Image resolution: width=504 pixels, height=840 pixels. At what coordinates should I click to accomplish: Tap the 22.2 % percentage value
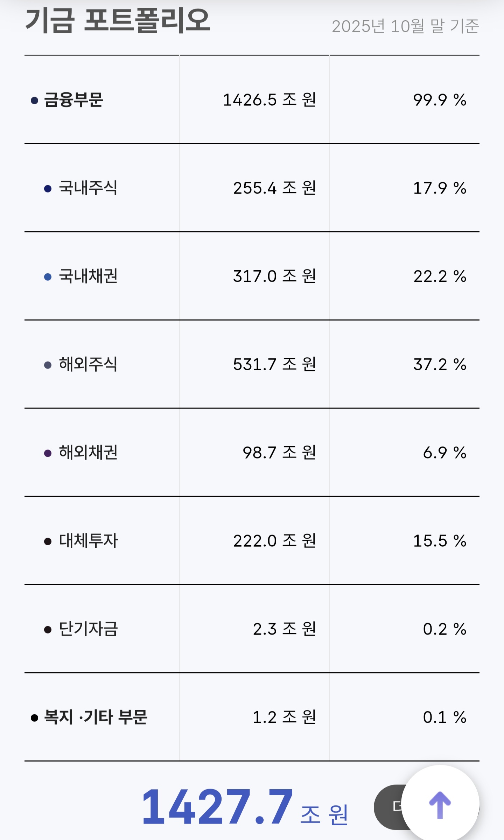coord(440,276)
